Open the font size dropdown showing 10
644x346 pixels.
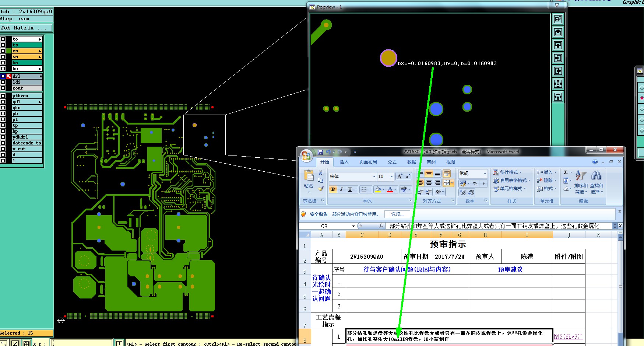tap(391, 177)
